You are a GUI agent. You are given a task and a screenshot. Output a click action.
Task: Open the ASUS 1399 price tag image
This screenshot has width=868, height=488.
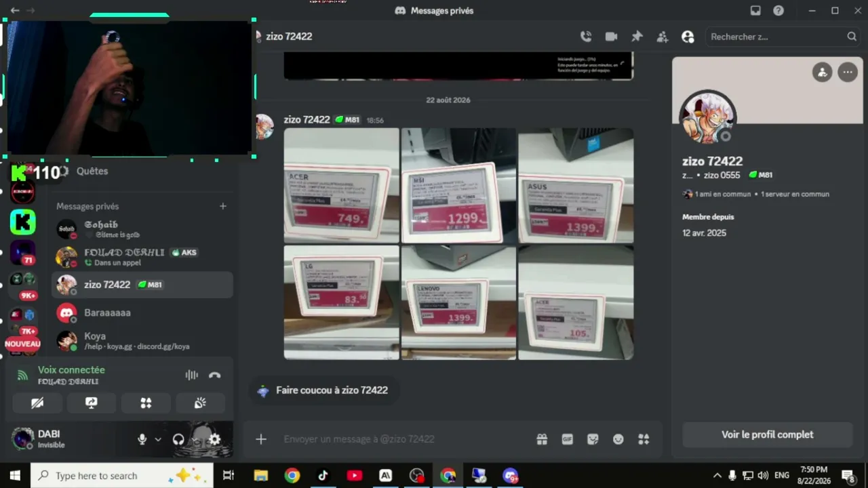576,185
